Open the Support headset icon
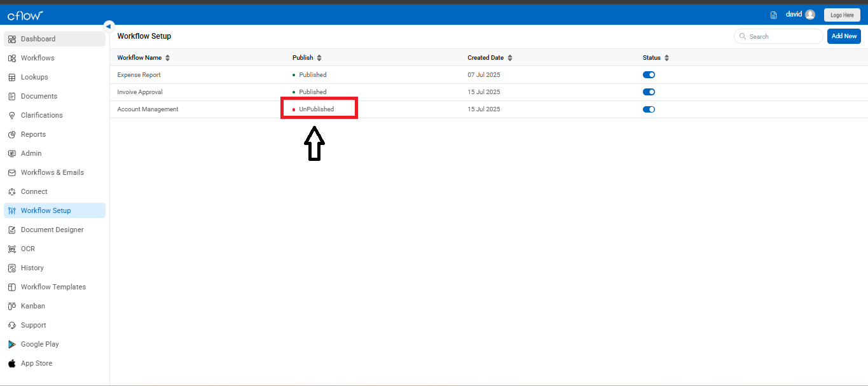Image resolution: width=868 pixels, height=386 pixels. 12,325
